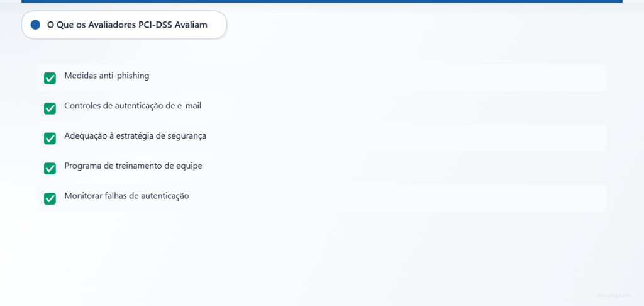Click the blue circle icon in the header pill
The width and height of the screenshot is (644, 306).
pos(35,25)
